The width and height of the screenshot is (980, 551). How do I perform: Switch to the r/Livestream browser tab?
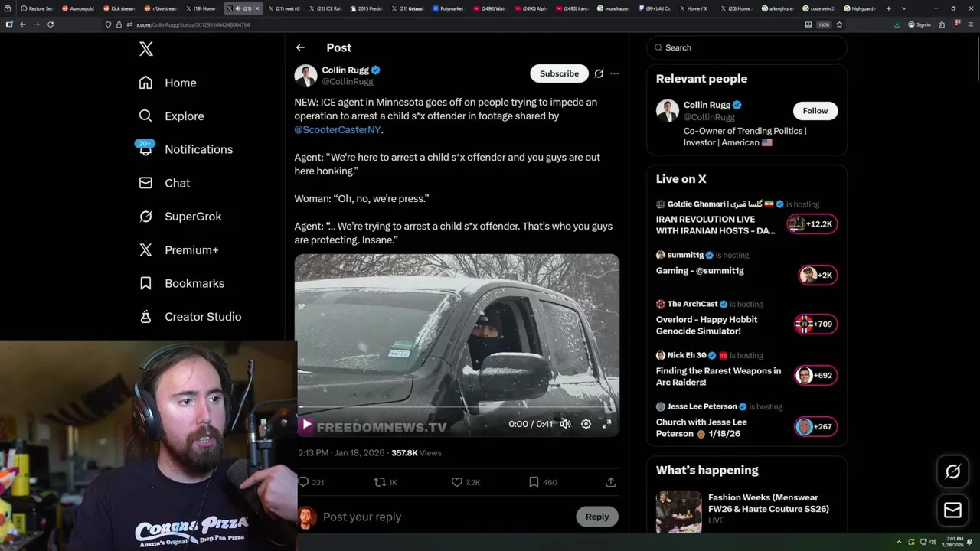159,8
